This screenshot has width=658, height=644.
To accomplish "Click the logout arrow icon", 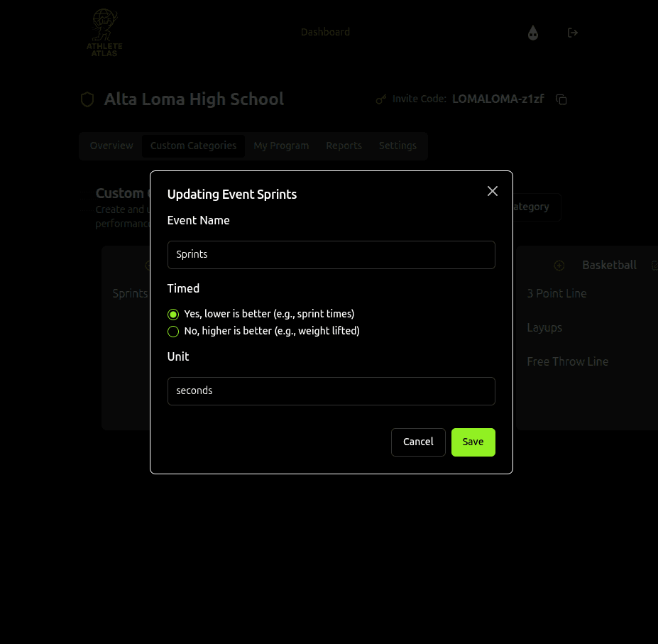I will [573, 33].
